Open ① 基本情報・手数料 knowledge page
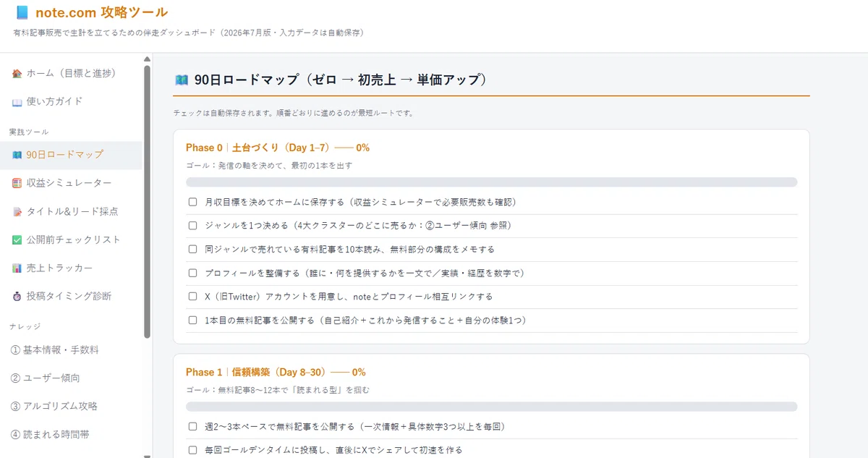The height and width of the screenshot is (458, 868). click(71, 350)
